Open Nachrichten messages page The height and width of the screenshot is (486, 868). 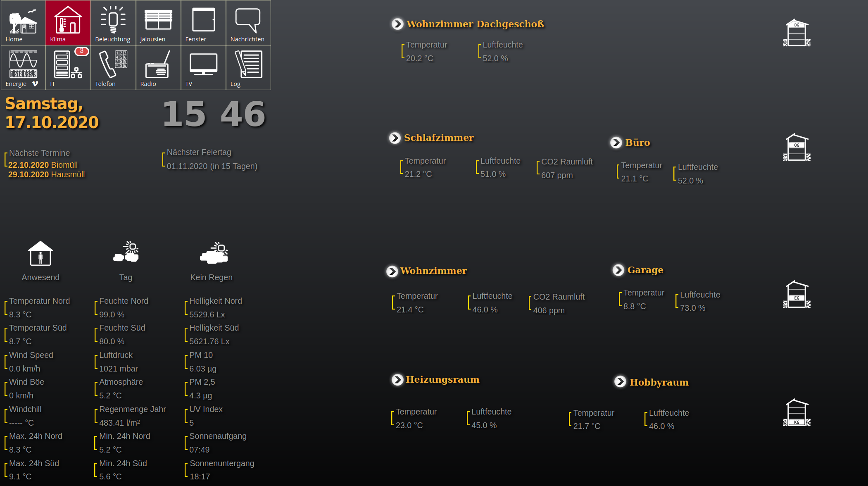point(248,23)
